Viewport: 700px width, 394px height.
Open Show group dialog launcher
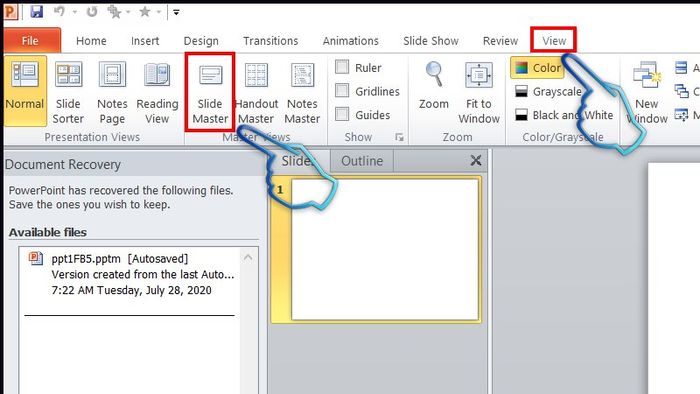400,137
